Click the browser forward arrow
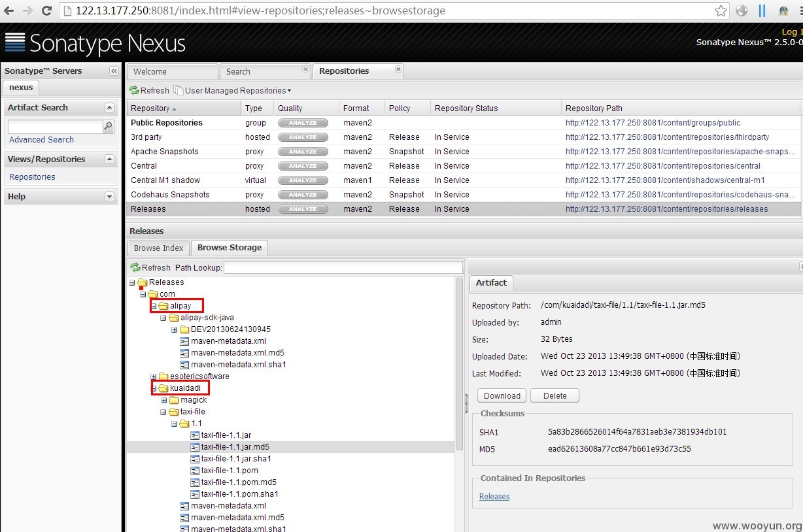 coord(27,10)
